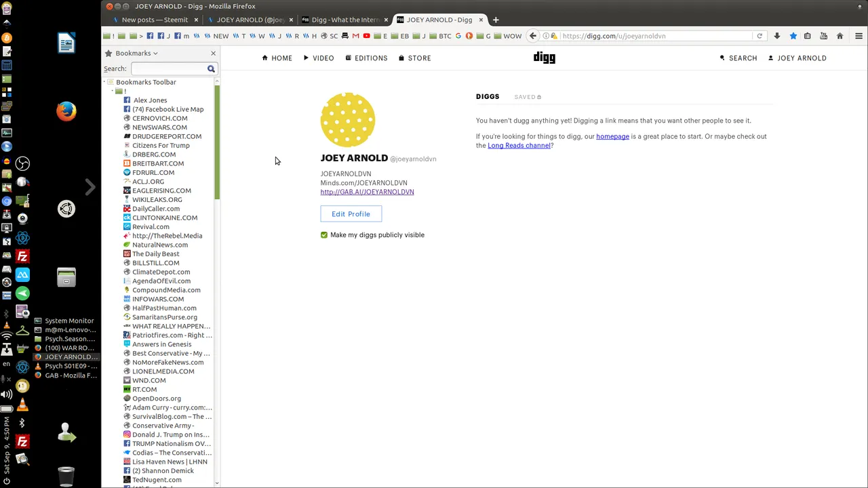Image resolution: width=868 pixels, height=488 pixels.
Task: Follow the homepage link
Action: 612,136
